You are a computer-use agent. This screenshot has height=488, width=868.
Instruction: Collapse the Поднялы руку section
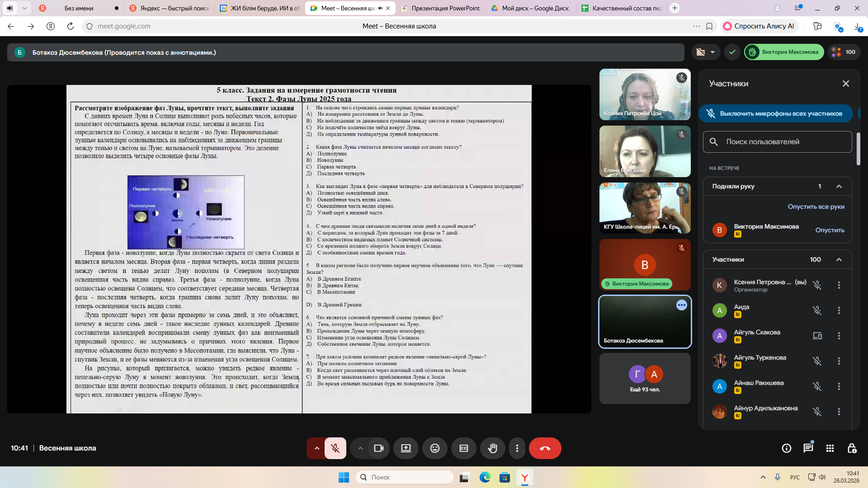839,186
